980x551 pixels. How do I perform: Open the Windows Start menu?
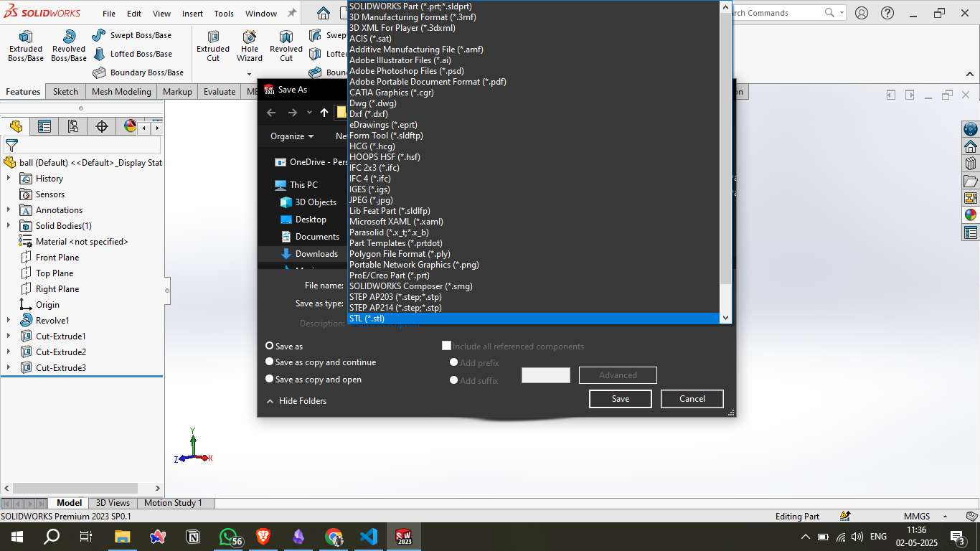click(x=17, y=536)
